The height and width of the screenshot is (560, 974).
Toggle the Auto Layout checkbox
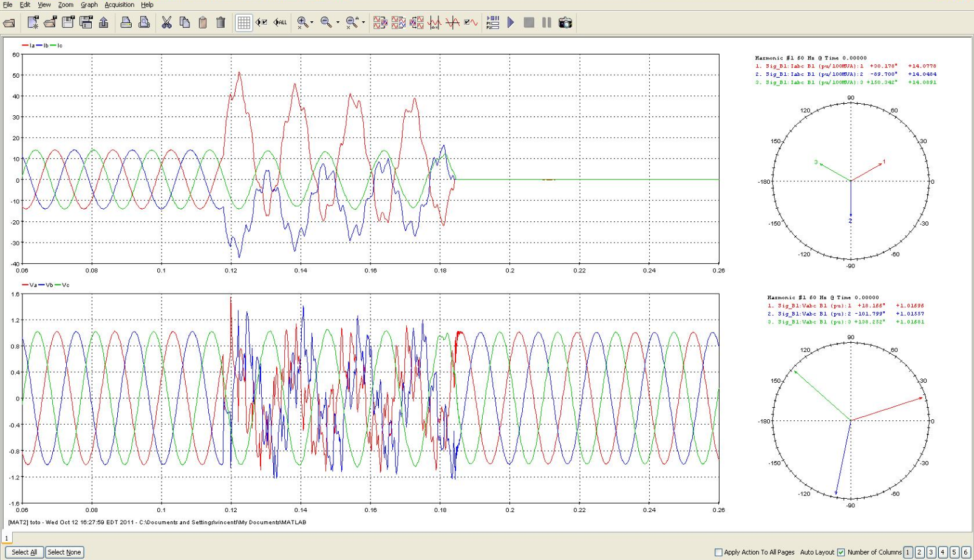tap(841, 552)
